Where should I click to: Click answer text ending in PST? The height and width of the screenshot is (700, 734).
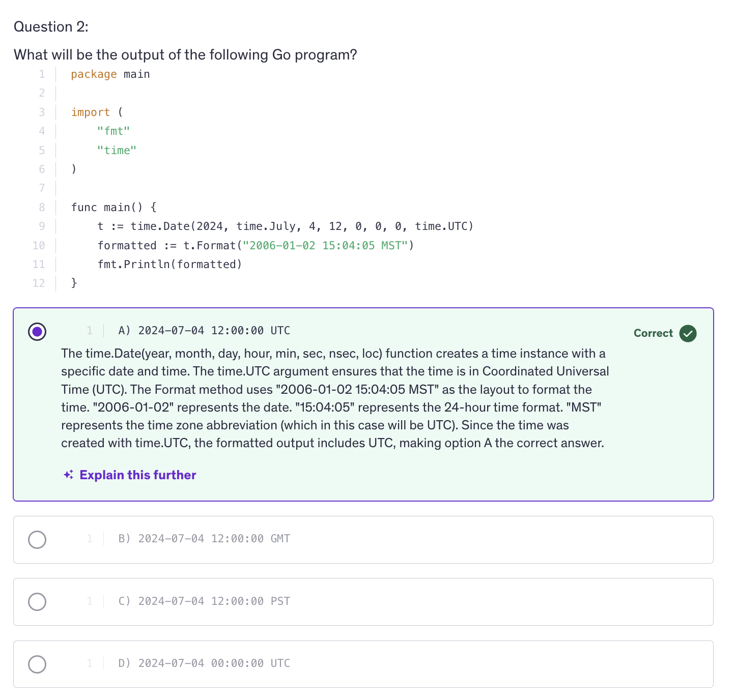[204, 601]
